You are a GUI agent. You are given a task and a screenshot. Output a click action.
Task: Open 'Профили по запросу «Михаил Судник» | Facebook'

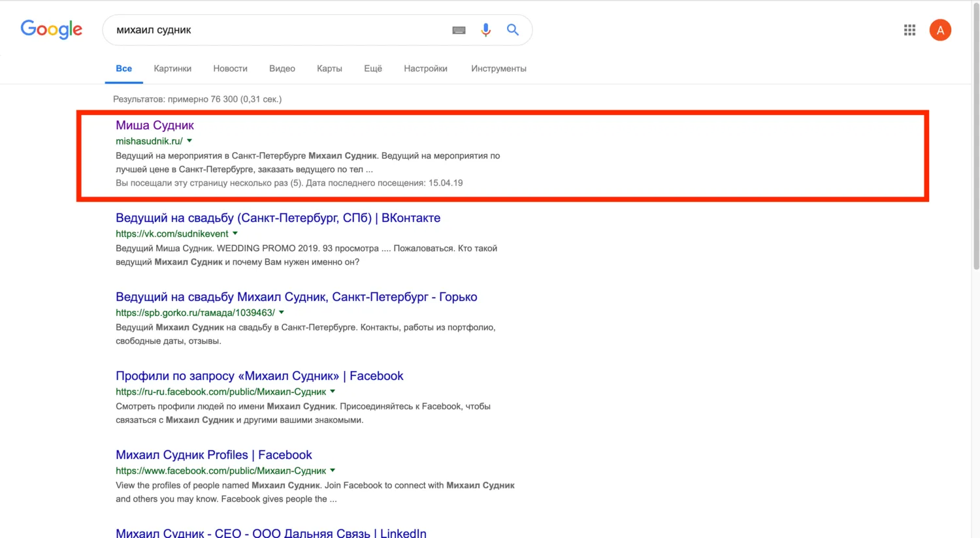(259, 376)
